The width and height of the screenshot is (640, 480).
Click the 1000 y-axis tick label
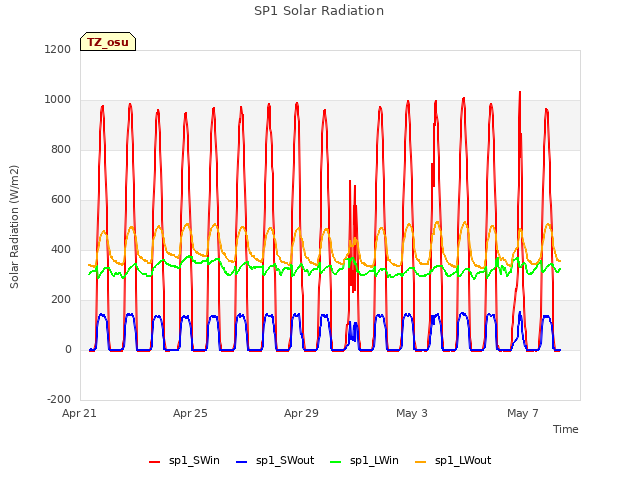58,99
